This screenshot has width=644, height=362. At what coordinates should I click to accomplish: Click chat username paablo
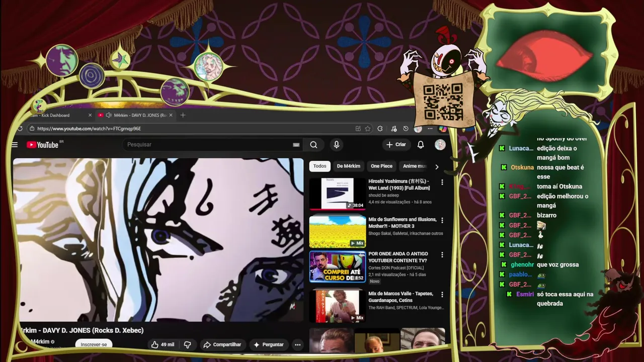click(520, 275)
